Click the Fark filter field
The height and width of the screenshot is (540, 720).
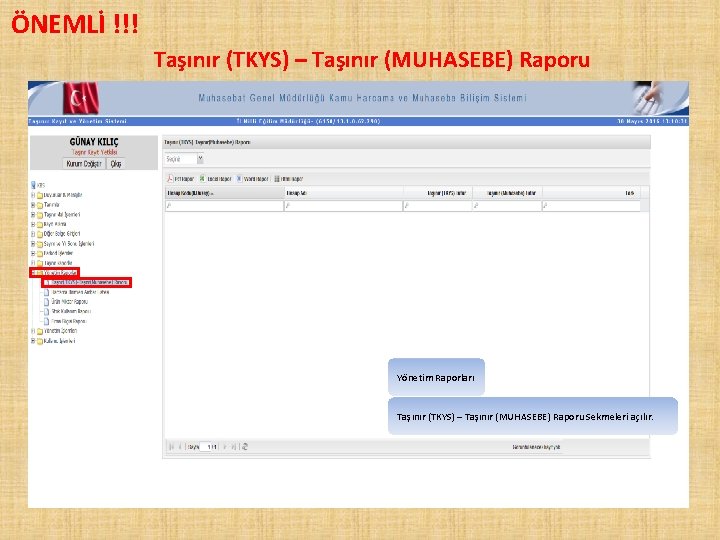(591, 206)
